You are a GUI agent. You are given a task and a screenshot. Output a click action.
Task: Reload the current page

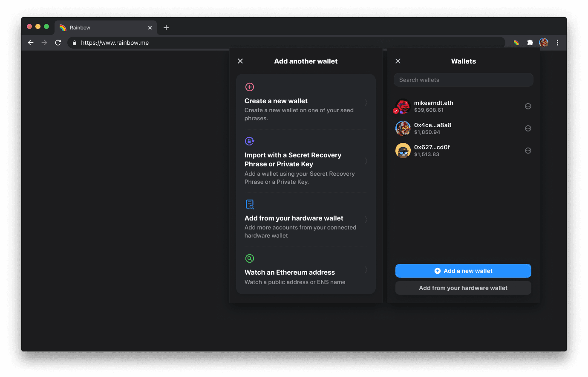tap(58, 43)
